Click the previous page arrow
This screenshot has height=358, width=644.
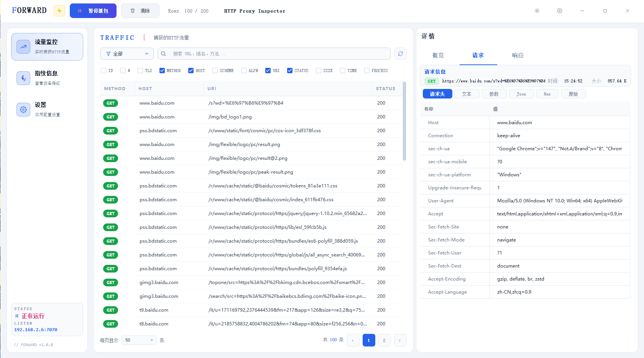point(353,340)
